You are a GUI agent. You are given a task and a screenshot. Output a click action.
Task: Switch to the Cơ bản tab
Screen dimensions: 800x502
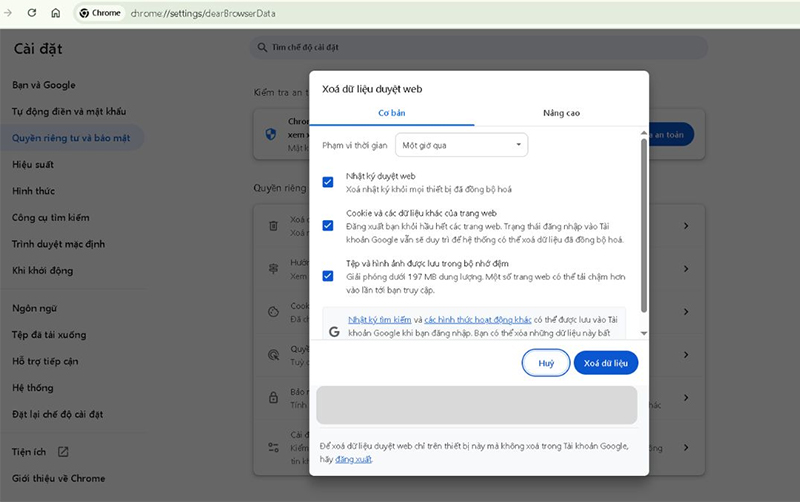tap(392, 113)
